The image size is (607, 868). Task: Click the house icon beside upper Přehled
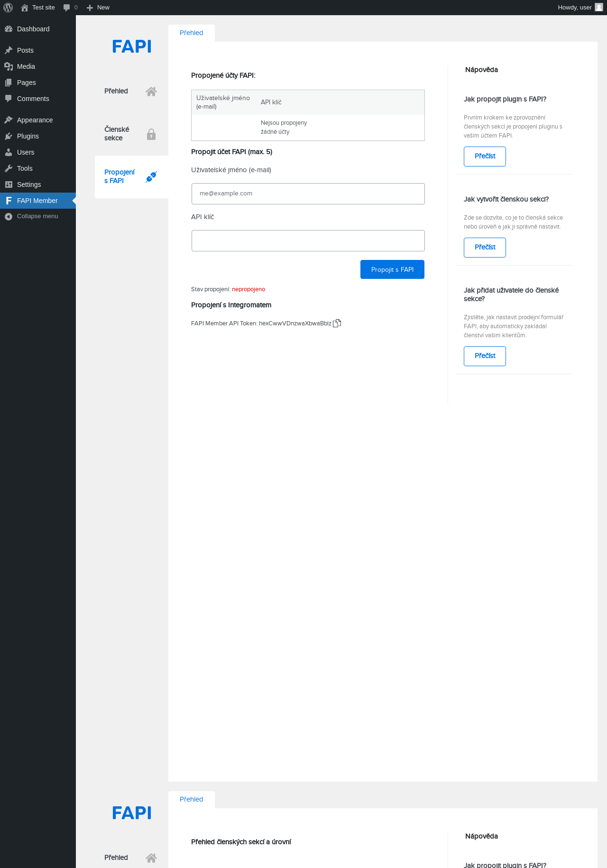[151, 92]
